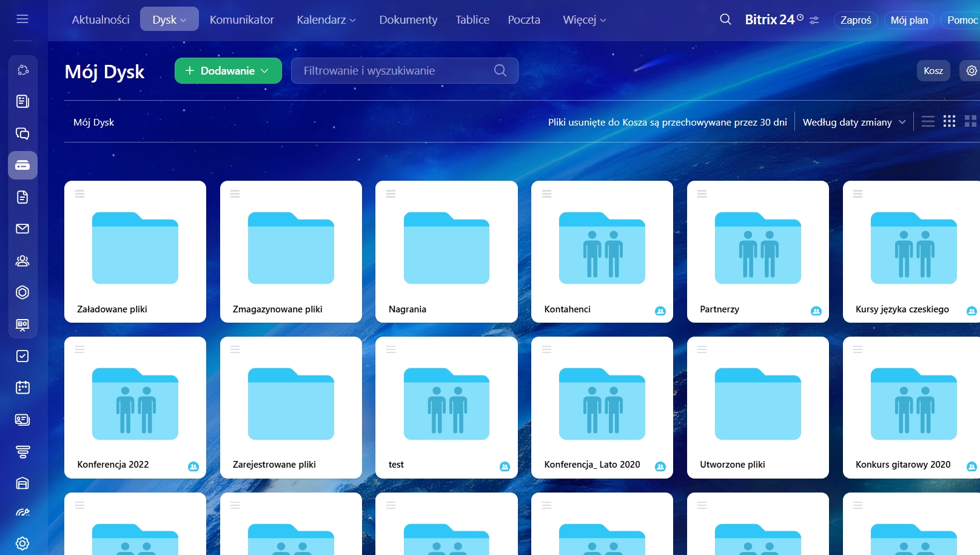Open the 'Według daty zmiany' sort dropdown
The image size is (980, 555).
[854, 122]
